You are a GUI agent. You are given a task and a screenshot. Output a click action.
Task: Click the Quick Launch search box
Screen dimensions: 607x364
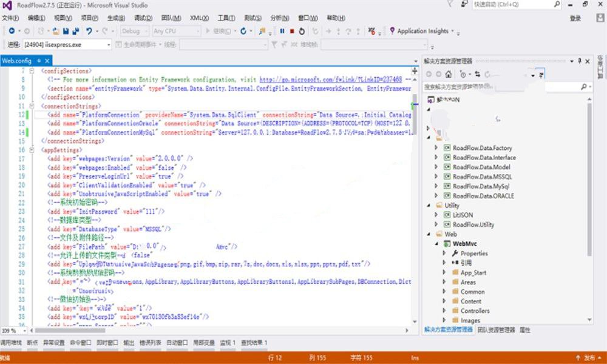(x=517, y=4)
